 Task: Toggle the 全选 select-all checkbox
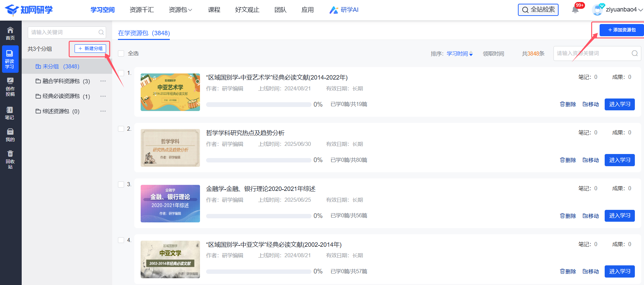[x=121, y=53]
